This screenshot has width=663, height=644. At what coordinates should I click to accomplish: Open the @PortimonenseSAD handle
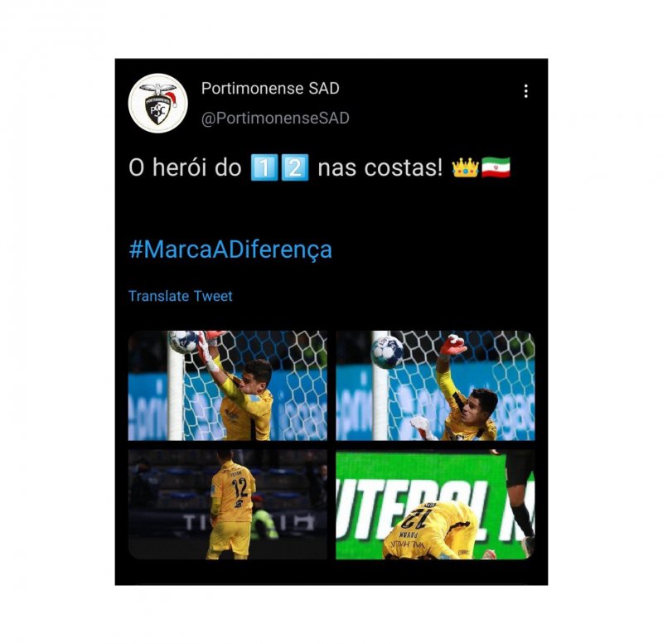point(275,118)
